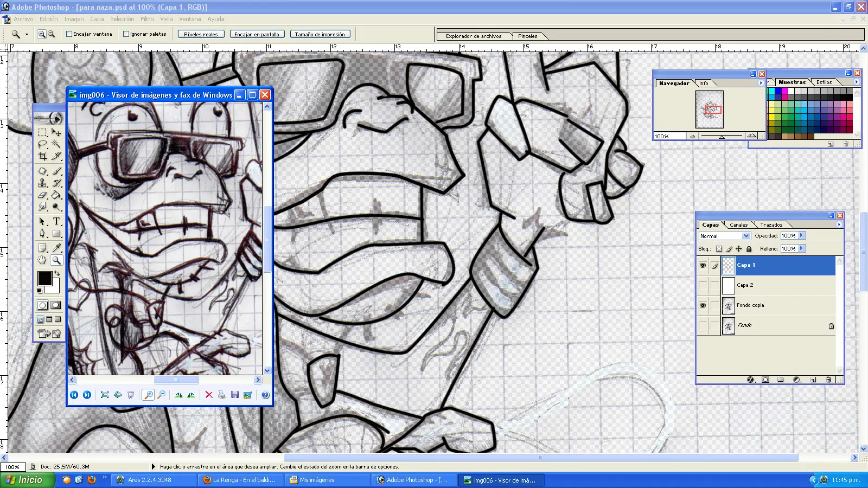Image resolution: width=868 pixels, height=488 pixels.
Task: Select the Slice tool
Action: (x=56, y=156)
